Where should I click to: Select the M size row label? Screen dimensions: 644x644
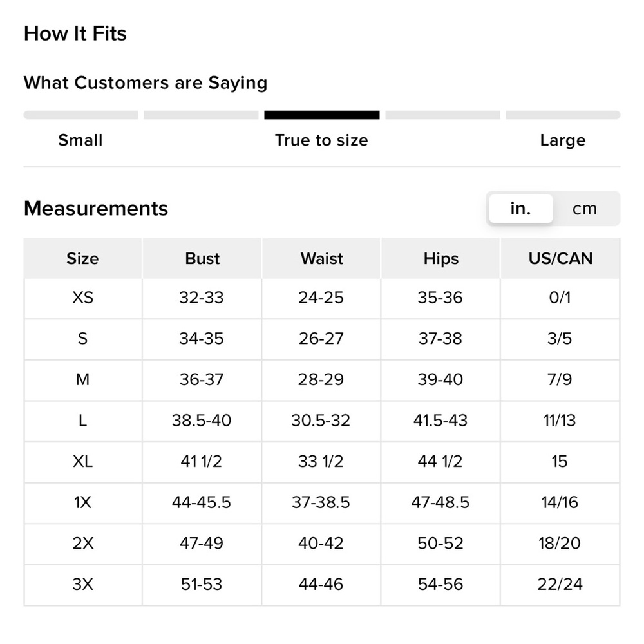pyautogui.click(x=82, y=379)
